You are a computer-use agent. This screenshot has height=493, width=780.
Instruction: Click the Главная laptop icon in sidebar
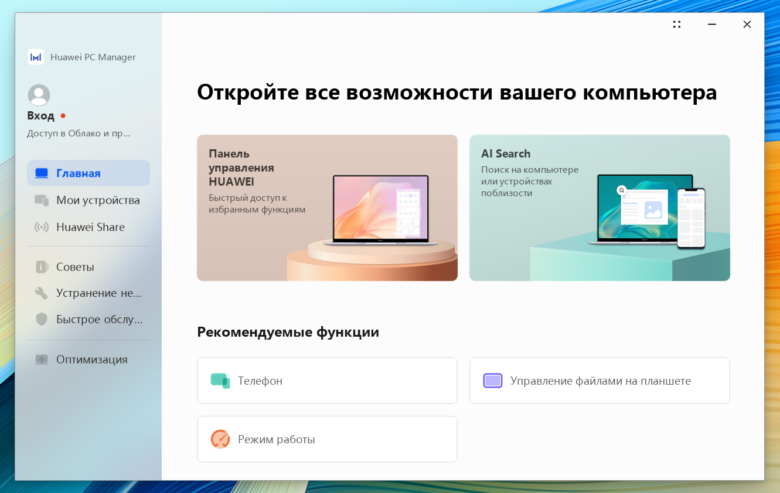tap(42, 173)
